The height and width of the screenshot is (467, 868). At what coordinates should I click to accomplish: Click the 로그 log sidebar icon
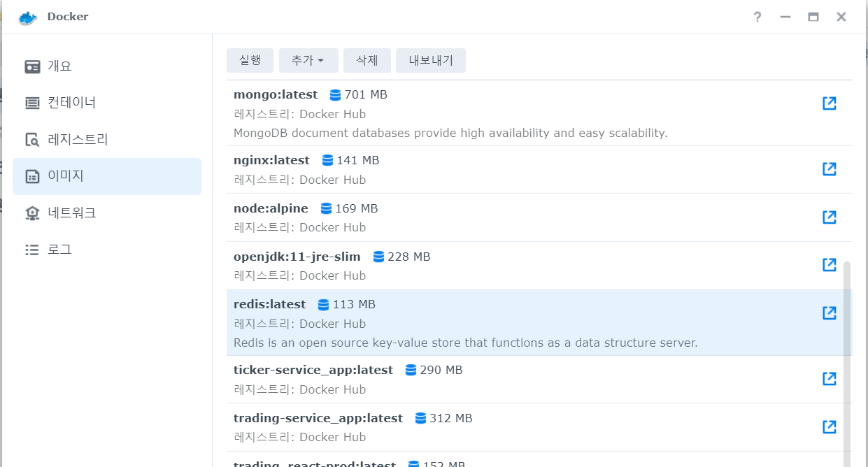(x=32, y=250)
